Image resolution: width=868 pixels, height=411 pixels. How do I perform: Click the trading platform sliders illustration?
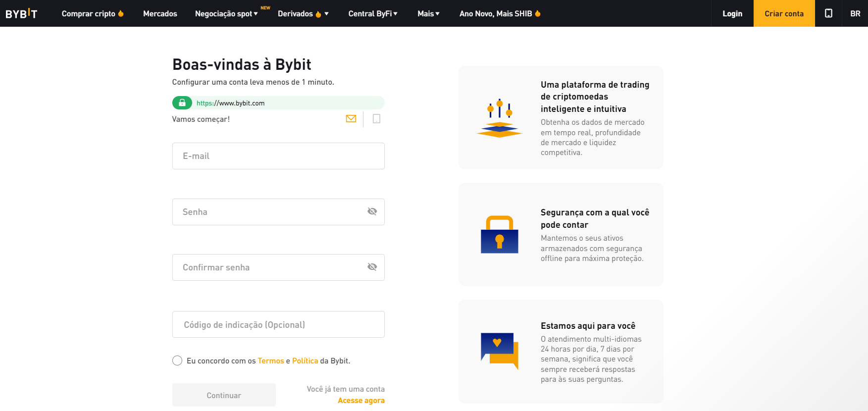[x=500, y=118]
